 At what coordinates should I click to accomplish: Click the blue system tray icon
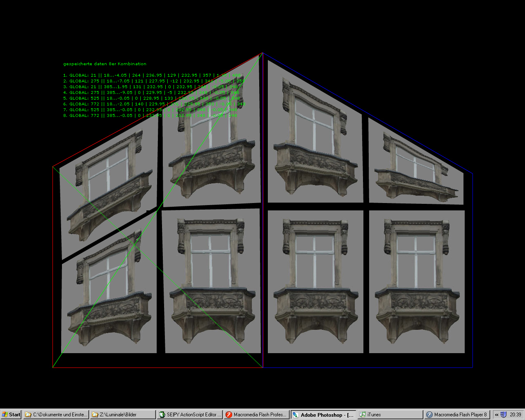(504, 415)
